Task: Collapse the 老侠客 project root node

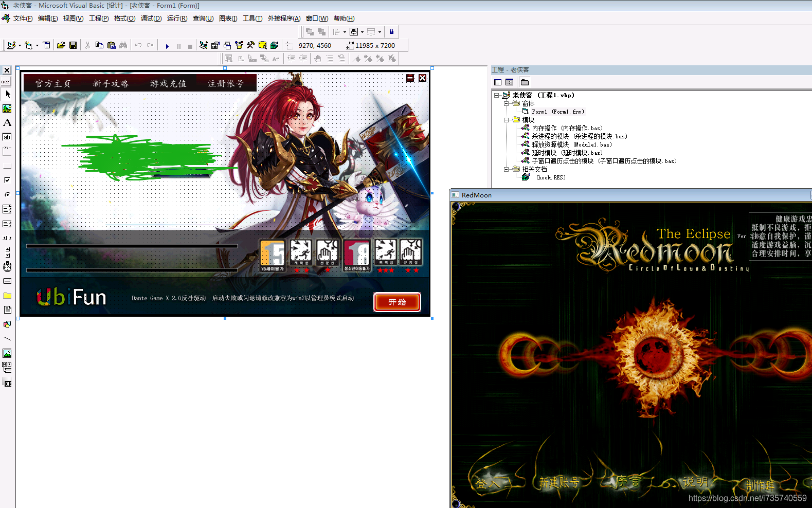Action: (497, 95)
